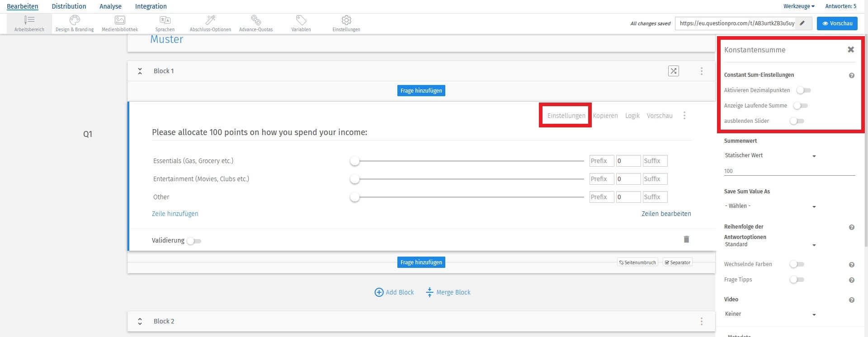Open help icon for Wechselnde Farben
The image size is (868, 337).
coord(852,265)
